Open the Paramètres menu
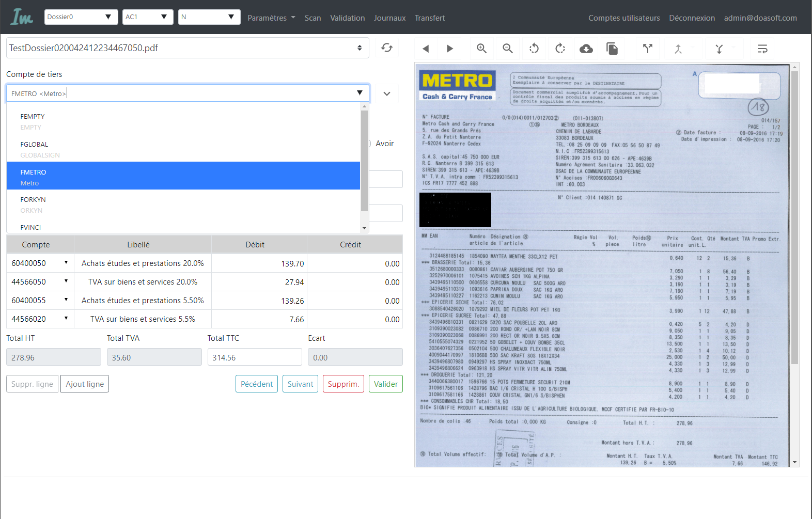812x519 pixels. pos(271,18)
